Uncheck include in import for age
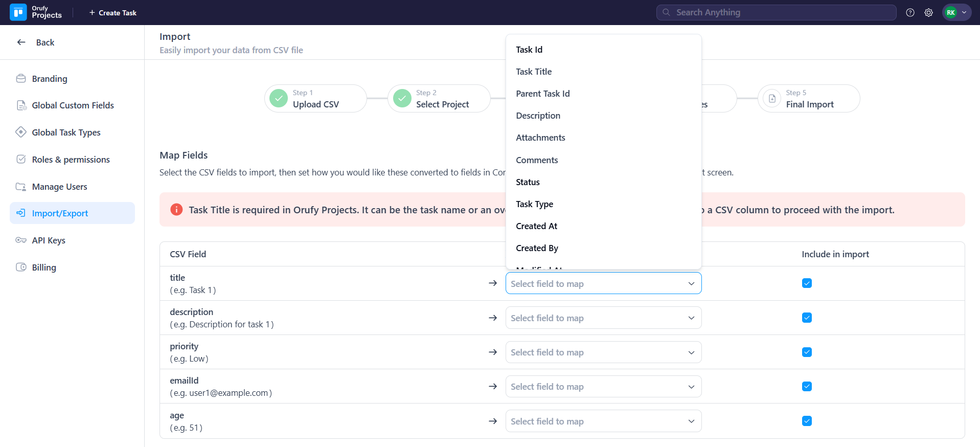Screen dimensions: 980x447 point(807,421)
